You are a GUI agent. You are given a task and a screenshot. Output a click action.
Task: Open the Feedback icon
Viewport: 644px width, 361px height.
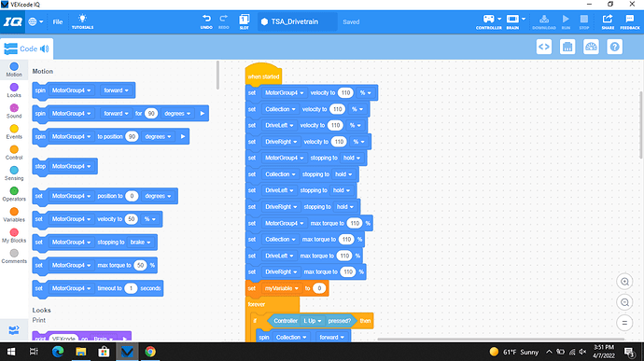[x=630, y=21]
